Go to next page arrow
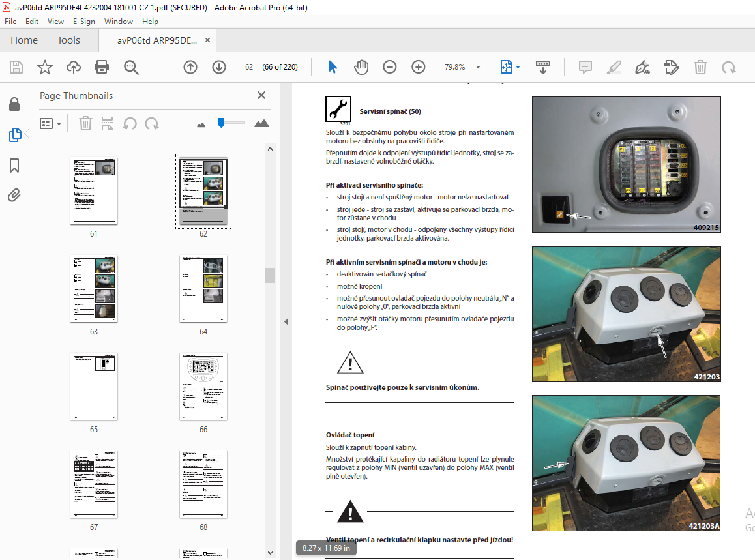 (x=219, y=67)
